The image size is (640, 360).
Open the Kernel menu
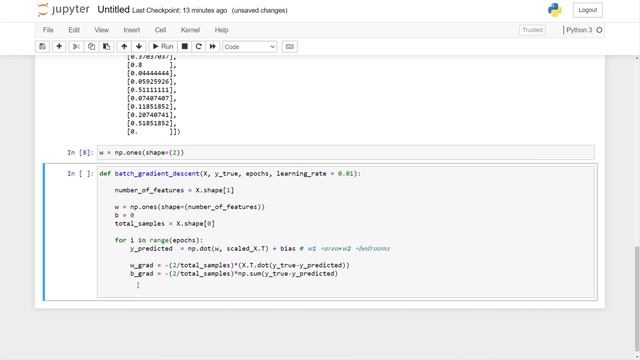tap(190, 30)
